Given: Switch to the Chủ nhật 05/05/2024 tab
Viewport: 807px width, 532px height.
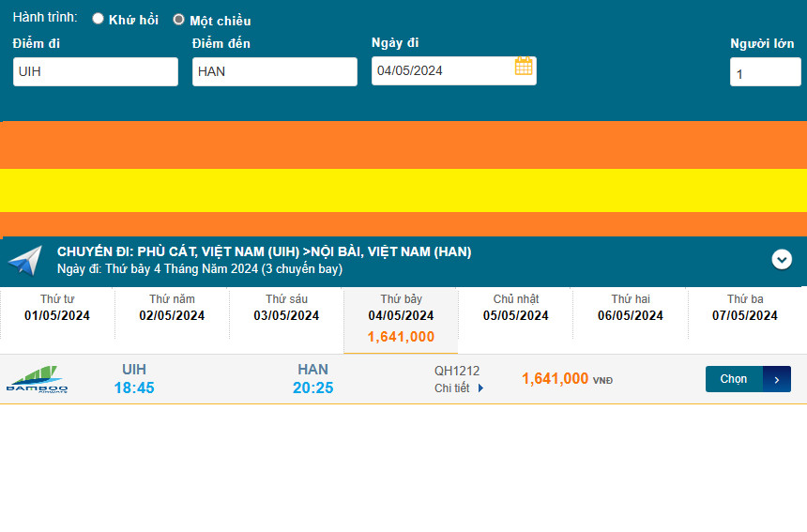Looking at the screenshot, I should [x=516, y=308].
